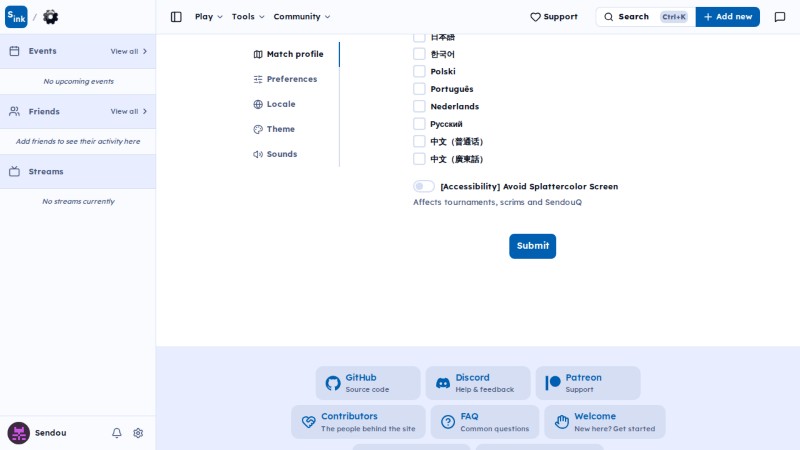Click the Streams section header

click(78, 171)
